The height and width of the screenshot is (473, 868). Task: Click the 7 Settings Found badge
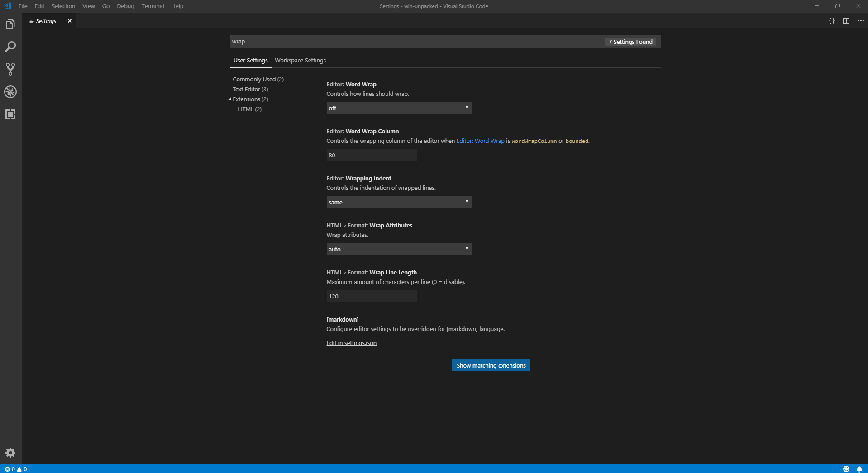(630, 42)
